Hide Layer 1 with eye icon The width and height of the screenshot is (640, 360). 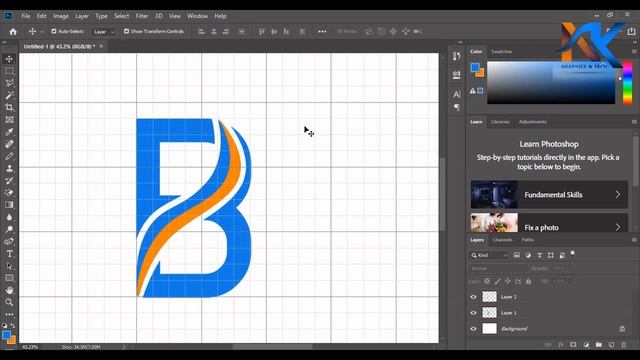coord(473,313)
